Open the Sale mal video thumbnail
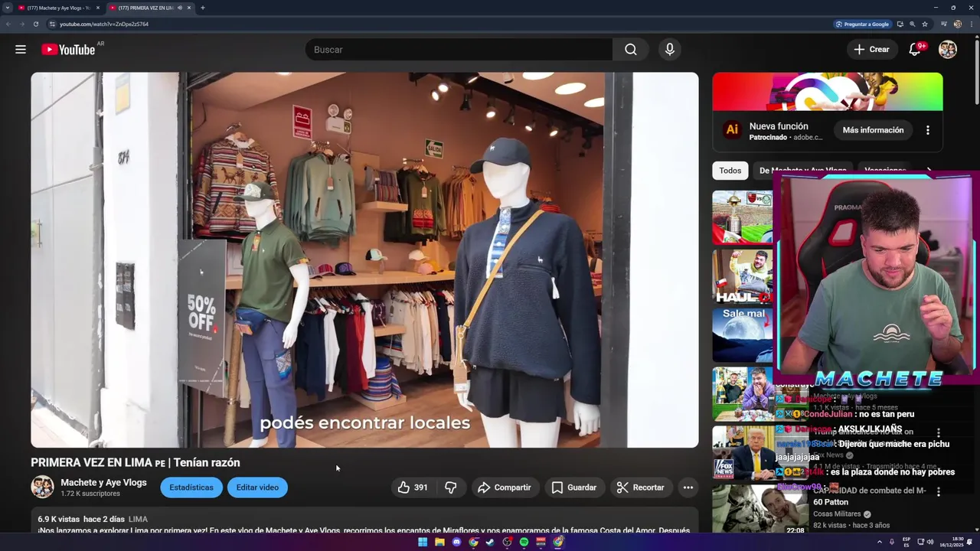Image resolution: width=980 pixels, height=551 pixels. pyautogui.click(x=743, y=334)
